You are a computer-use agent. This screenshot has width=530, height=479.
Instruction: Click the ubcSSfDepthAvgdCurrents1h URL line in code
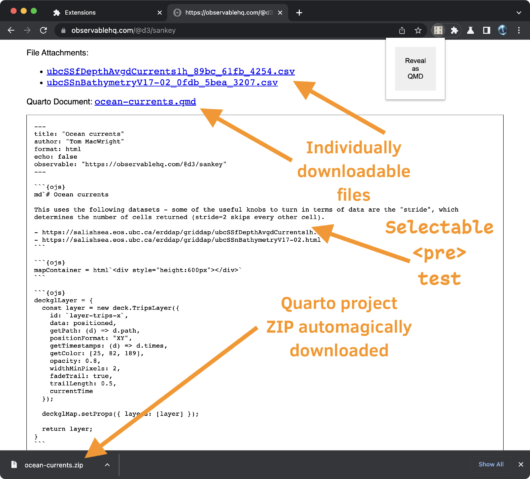[x=176, y=232]
